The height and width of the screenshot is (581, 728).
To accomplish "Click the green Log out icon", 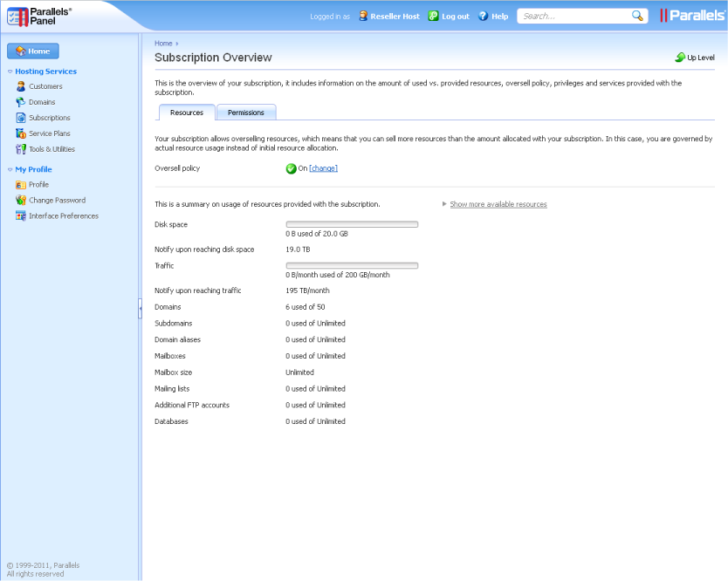I will 433,16.
